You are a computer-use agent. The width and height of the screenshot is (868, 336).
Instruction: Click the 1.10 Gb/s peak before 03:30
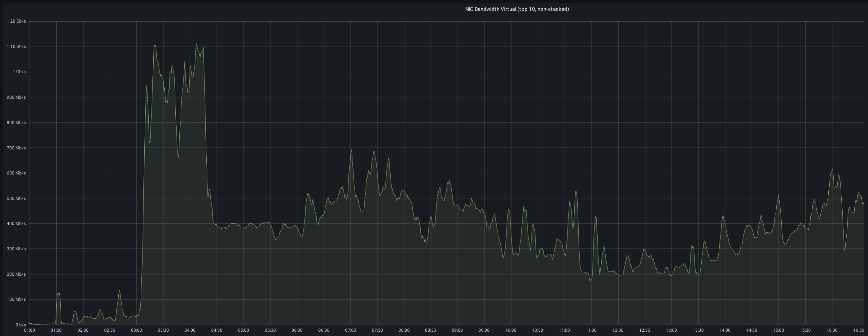point(155,45)
